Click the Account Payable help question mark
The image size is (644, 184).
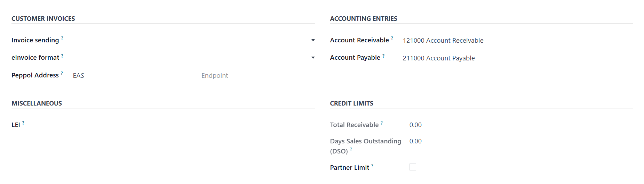pos(383,56)
